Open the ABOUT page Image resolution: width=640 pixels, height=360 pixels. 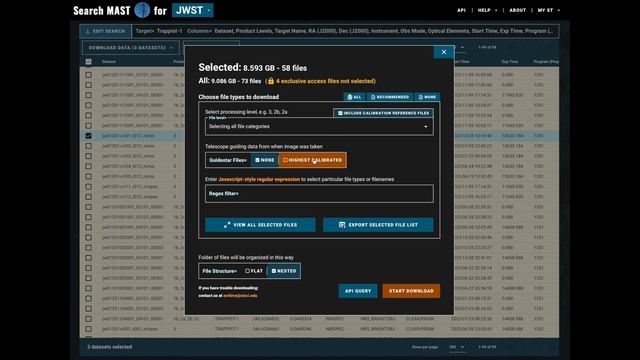(x=518, y=10)
